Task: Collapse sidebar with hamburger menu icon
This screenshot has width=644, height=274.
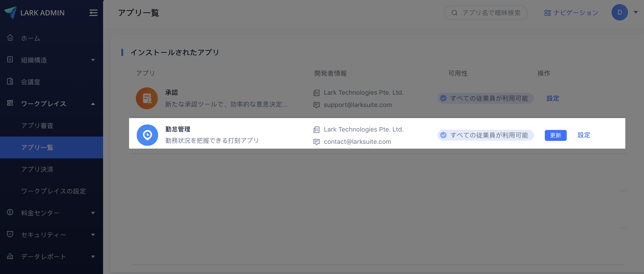Action: [93, 13]
